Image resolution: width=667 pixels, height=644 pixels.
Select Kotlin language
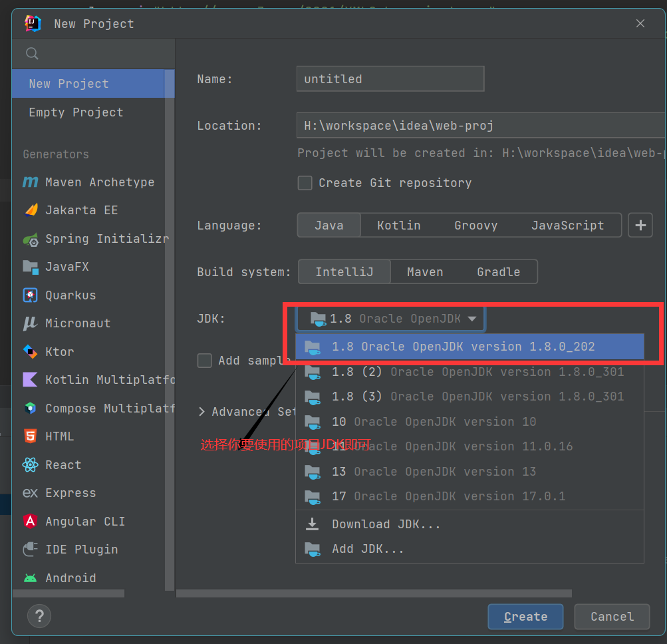pyautogui.click(x=398, y=225)
